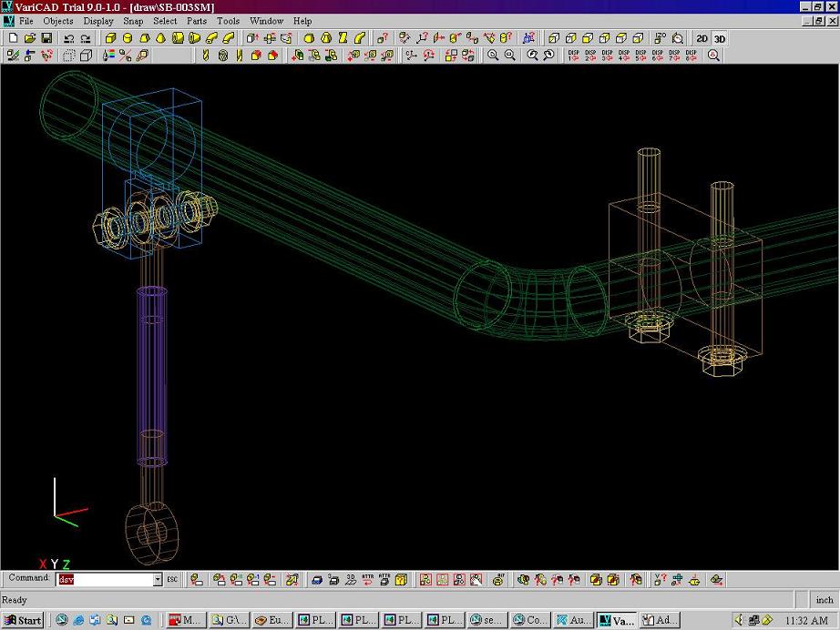The width and height of the screenshot is (840, 630).
Task: Click the Undo arrow icon
Action: 69,38
